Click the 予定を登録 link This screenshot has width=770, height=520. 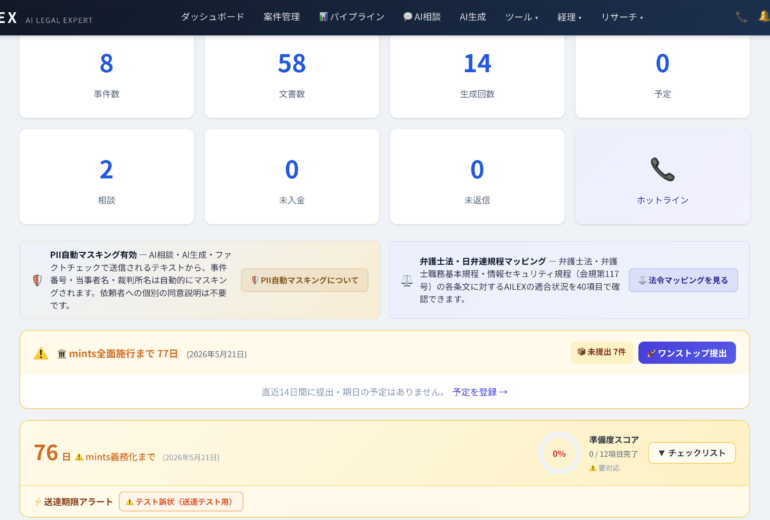tap(480, 392)
